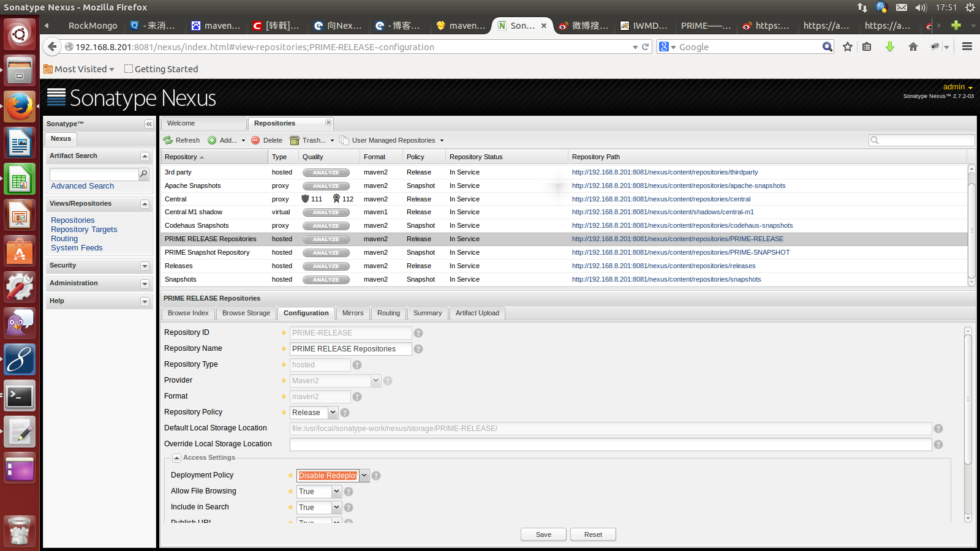
Task: Click Repository Name help question icon
Action: [418, 349]
